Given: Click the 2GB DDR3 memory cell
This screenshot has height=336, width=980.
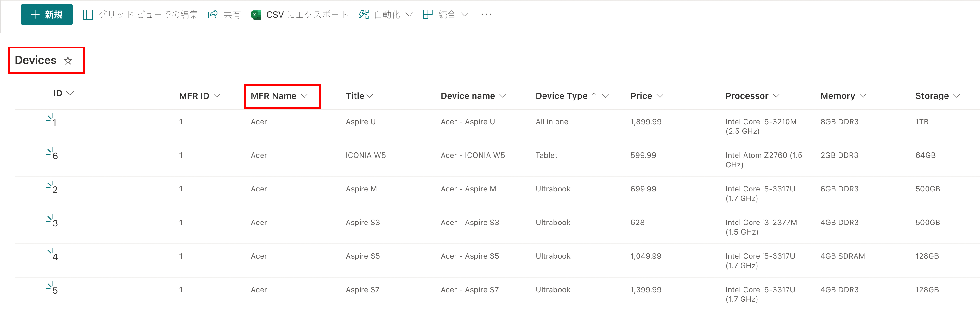Looking at the screenshot, I should coord(839,155).
